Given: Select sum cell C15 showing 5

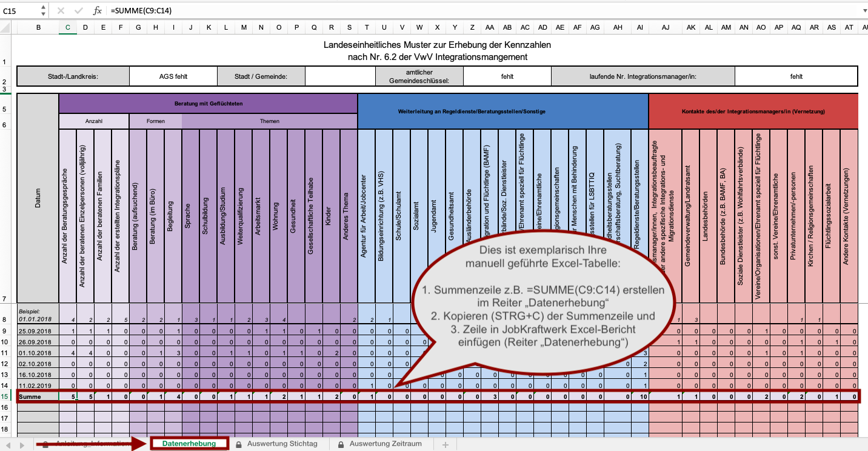Looking at the screenshot, I should pyautogui.click(x=67, y=396).
